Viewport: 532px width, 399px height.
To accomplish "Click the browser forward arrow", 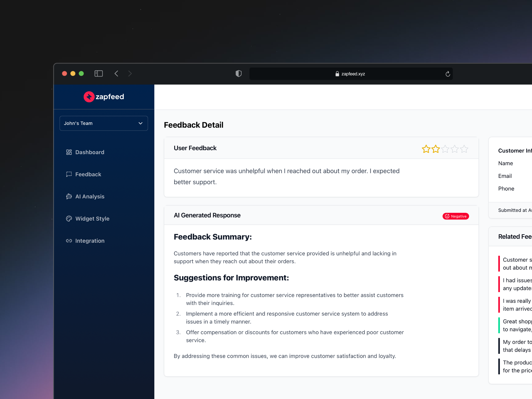I will click(130, 73).
